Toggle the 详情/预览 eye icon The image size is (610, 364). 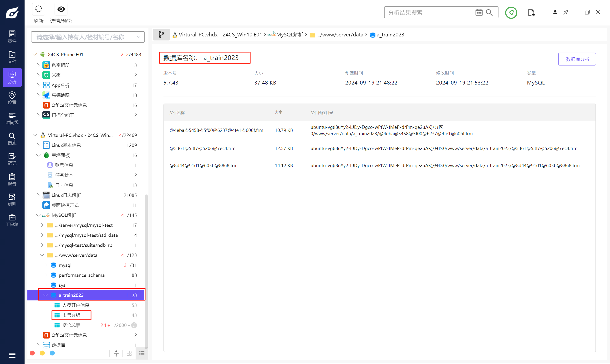coord(61,9)
